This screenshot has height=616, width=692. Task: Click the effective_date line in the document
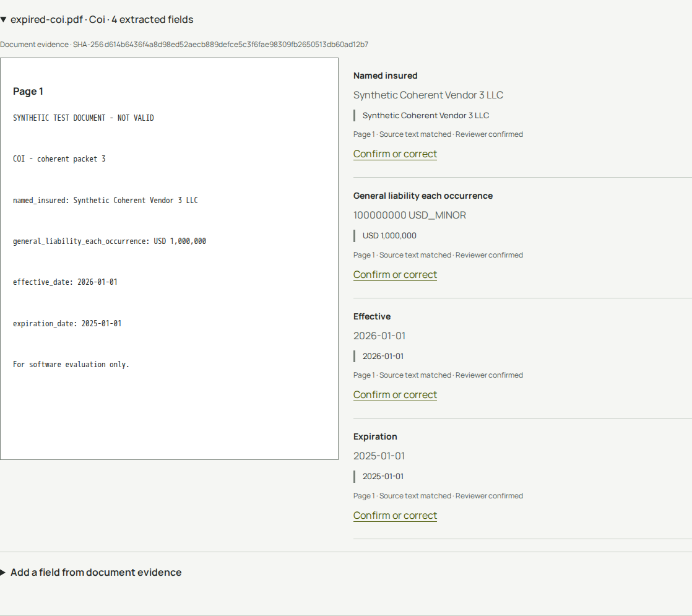(x=66, y=282)
